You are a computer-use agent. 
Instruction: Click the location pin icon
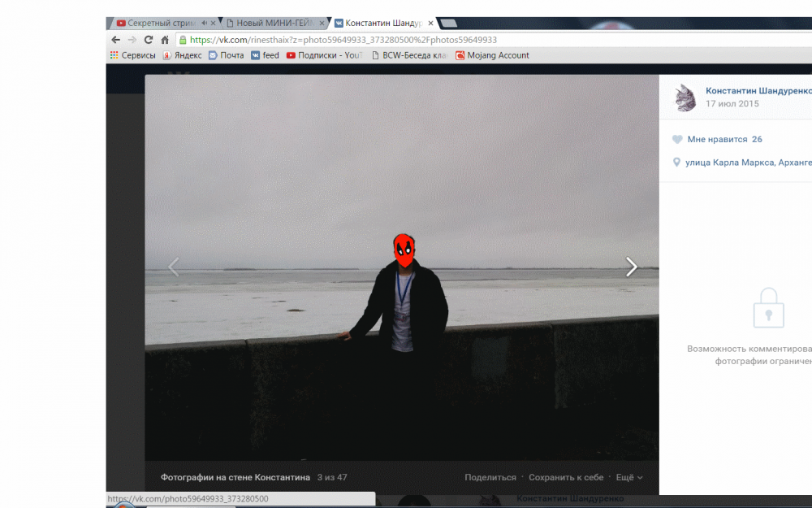tap(676, 163)
